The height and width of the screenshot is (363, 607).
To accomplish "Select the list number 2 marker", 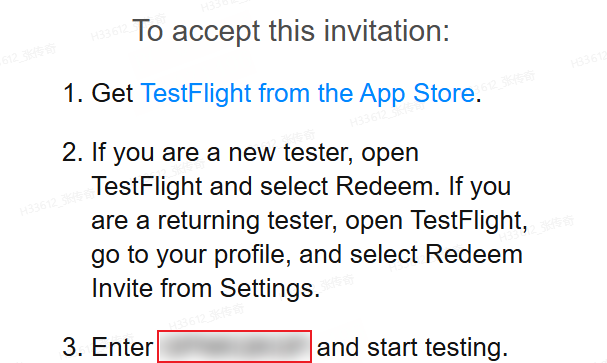I will point(72,152).
